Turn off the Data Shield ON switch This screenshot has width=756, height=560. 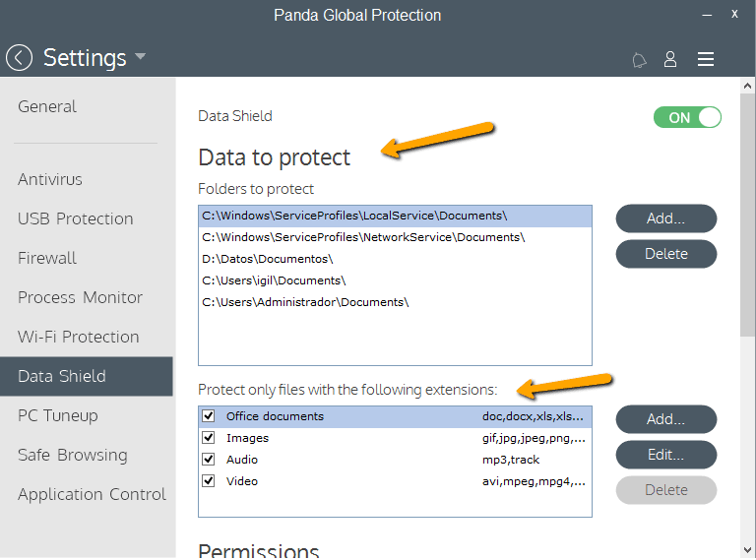pyautogui.click(x=687, y=117)
